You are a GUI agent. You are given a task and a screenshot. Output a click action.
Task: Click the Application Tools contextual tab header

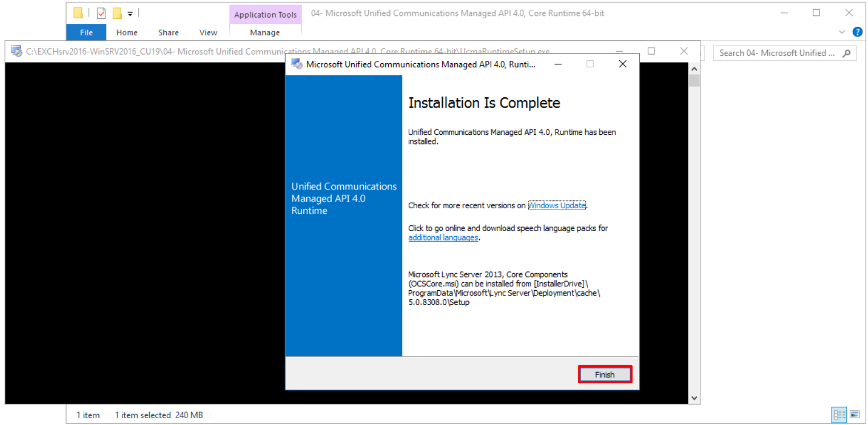pos(265,15)
